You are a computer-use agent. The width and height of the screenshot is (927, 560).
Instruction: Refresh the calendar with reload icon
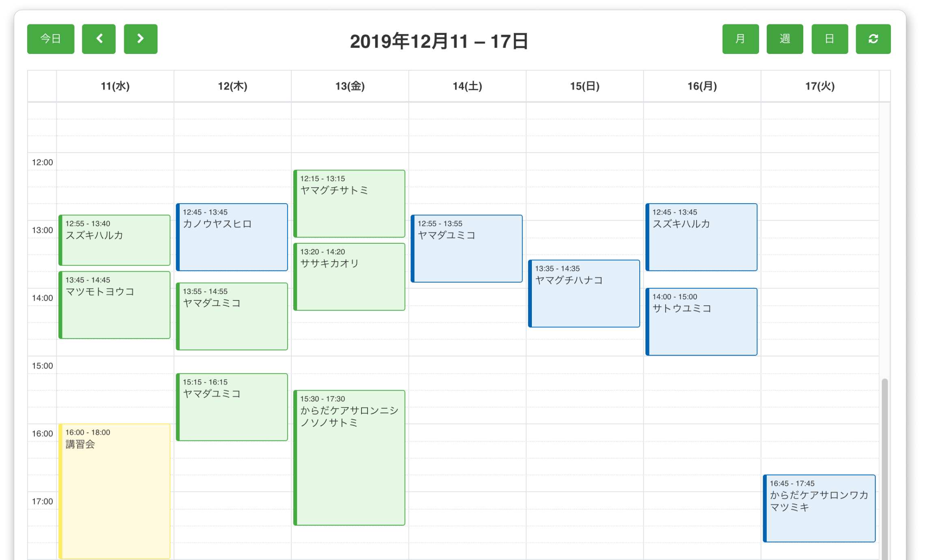tap(873, 39)
